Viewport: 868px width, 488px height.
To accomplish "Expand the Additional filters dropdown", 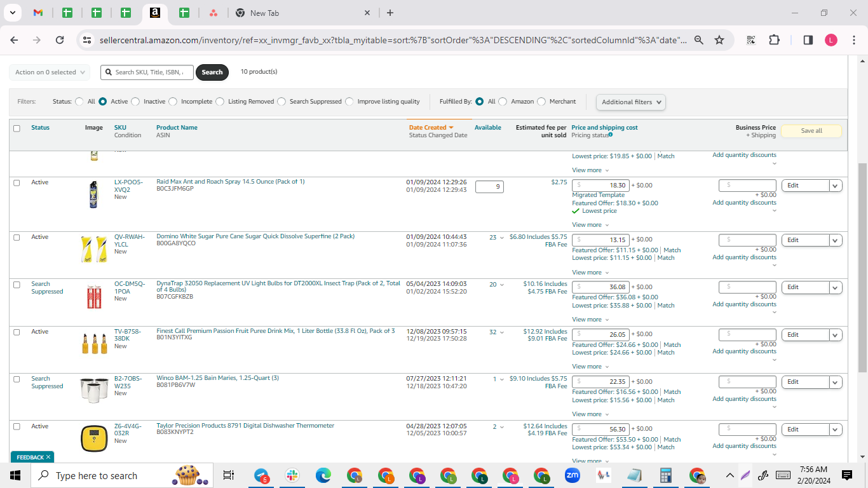I will (x=631, y=102).
